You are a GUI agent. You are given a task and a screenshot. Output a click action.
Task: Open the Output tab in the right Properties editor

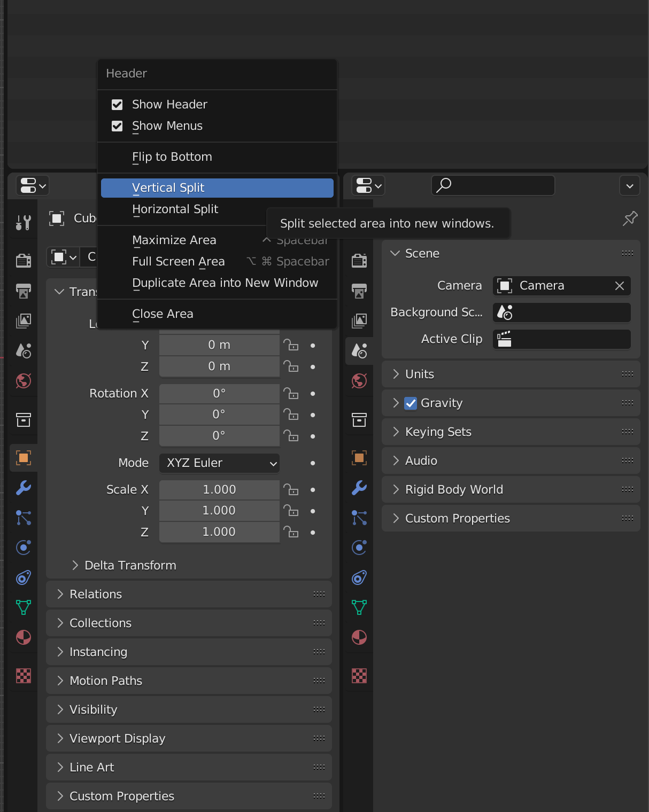coord(359,291)
